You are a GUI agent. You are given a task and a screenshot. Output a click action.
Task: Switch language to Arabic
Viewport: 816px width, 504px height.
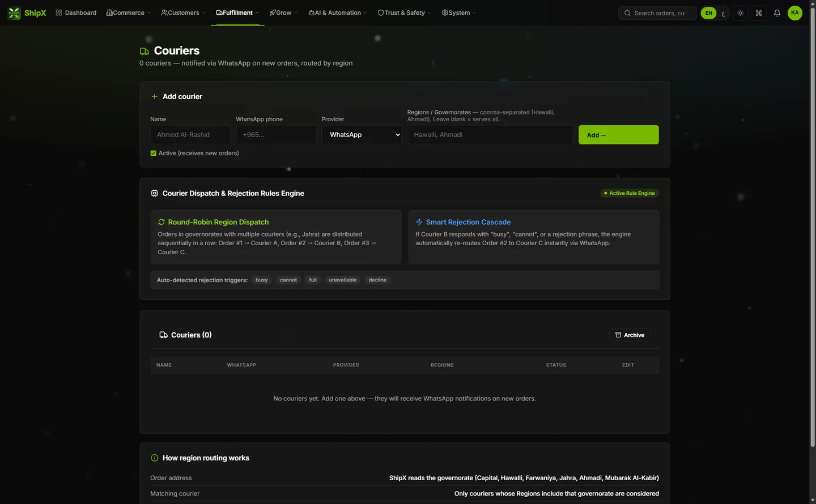(722, 13)
